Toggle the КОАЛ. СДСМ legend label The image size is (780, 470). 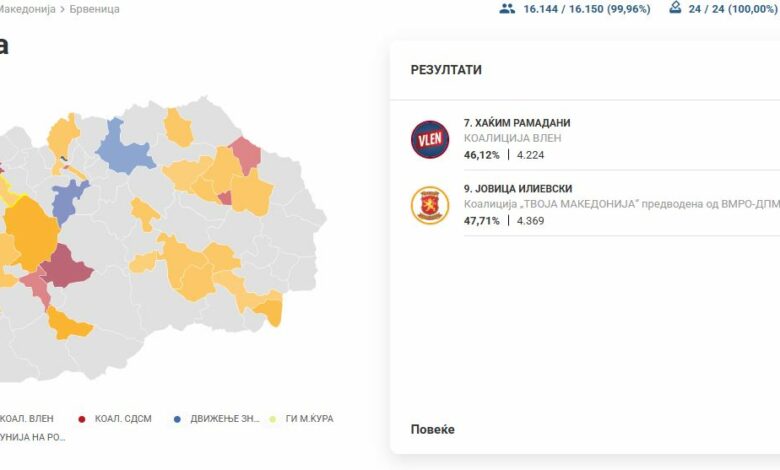(123, 418)
